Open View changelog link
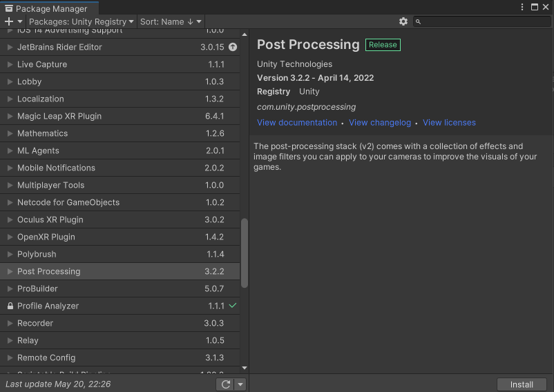The width and height of the screenshot is (554, 392). coord(380,122)
